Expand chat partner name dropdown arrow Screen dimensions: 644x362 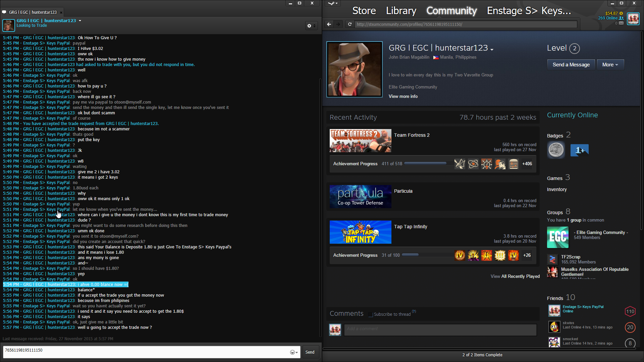[80, 21]
